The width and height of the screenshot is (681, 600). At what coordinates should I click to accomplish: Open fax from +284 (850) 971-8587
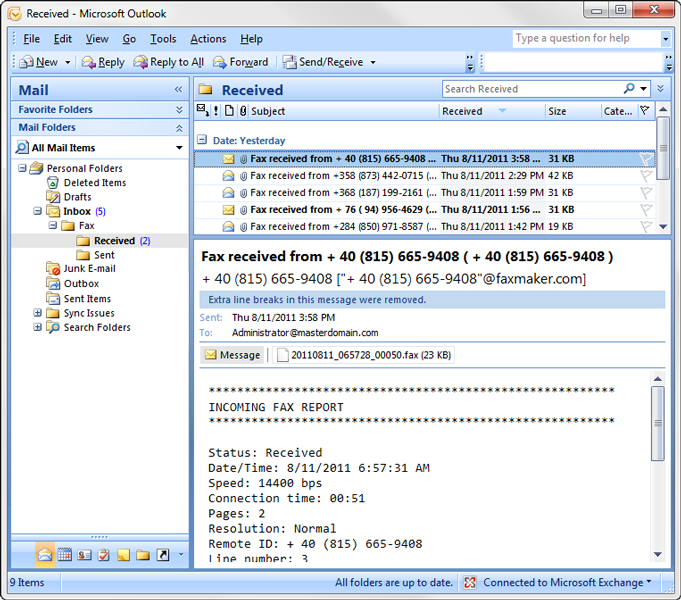(425, 226)
